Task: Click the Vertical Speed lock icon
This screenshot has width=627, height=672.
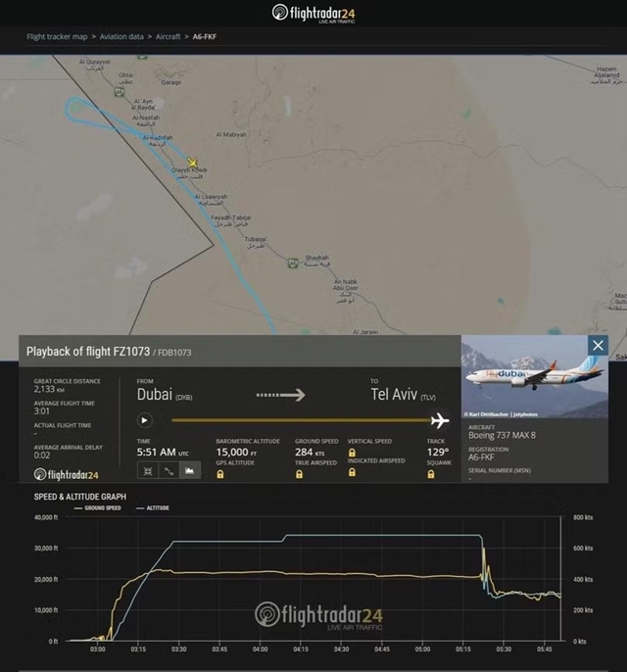Action: pos(352,453)
